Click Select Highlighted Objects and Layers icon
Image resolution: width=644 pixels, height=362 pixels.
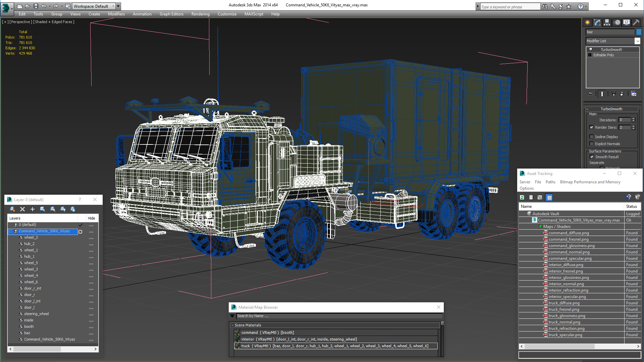43,209
